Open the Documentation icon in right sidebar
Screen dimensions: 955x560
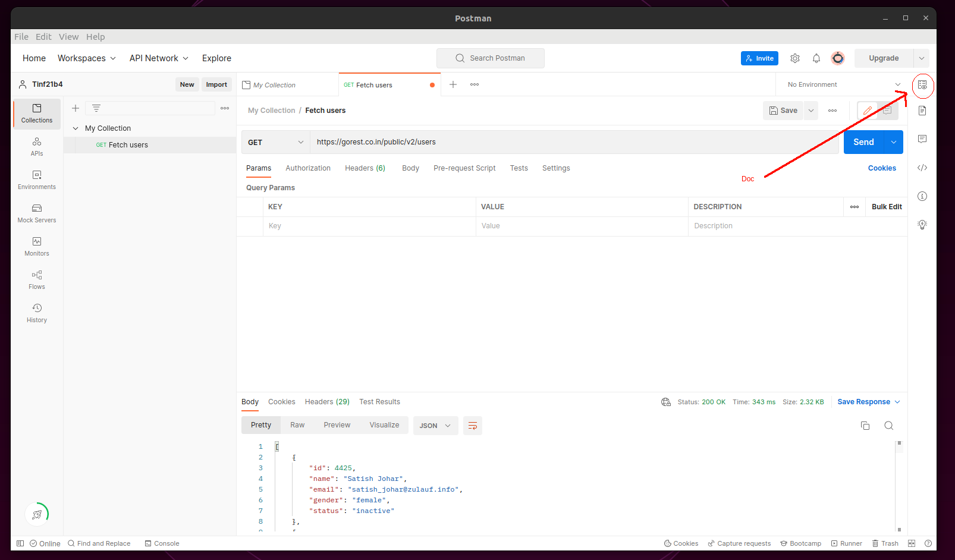click(x=922, y=111)
